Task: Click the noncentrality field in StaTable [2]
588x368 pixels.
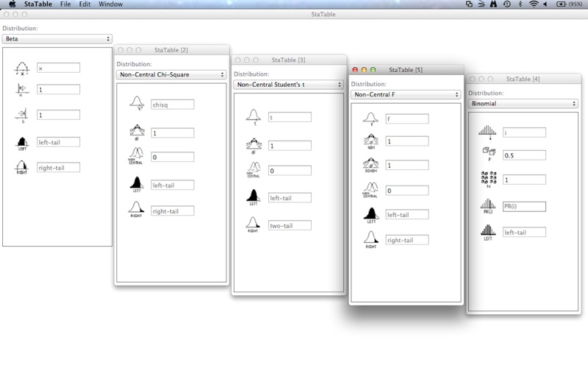Action: 173,157
